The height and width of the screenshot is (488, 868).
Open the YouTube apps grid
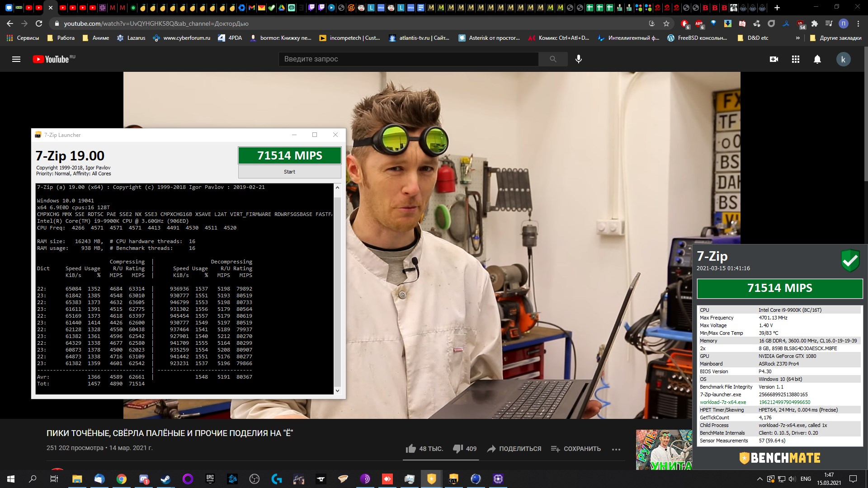(x=796, y=59)
